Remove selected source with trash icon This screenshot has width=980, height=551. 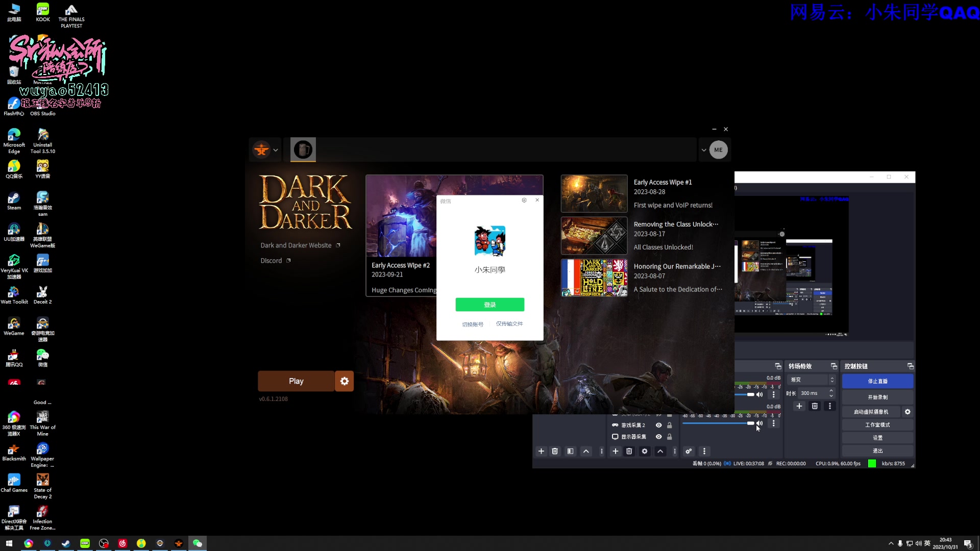[629, 452]
